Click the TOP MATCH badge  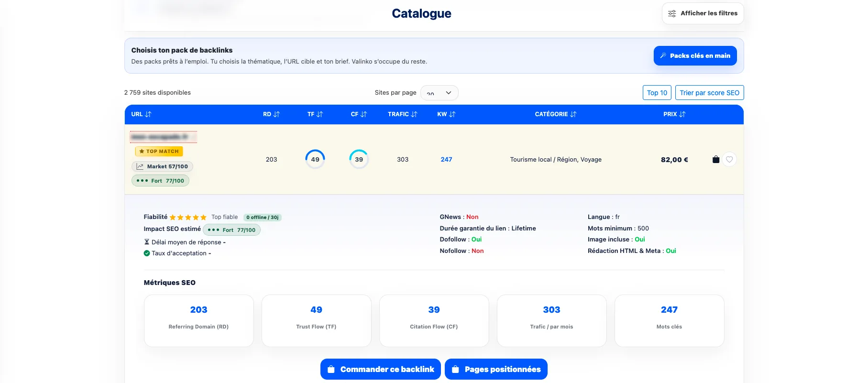(159, 151)
